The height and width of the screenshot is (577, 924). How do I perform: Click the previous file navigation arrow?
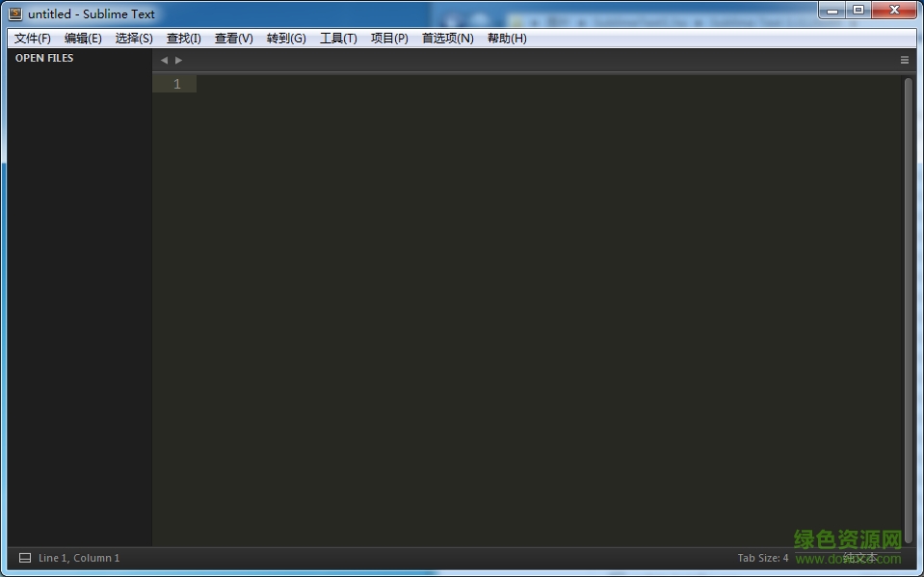[x=163, y=60]
